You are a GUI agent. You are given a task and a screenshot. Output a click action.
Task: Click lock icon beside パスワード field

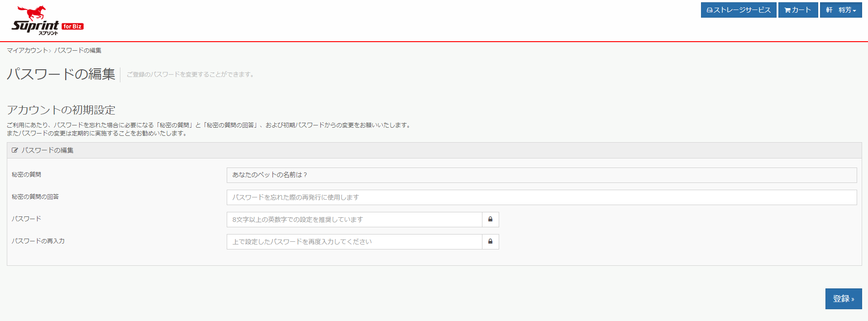[490, 220]
